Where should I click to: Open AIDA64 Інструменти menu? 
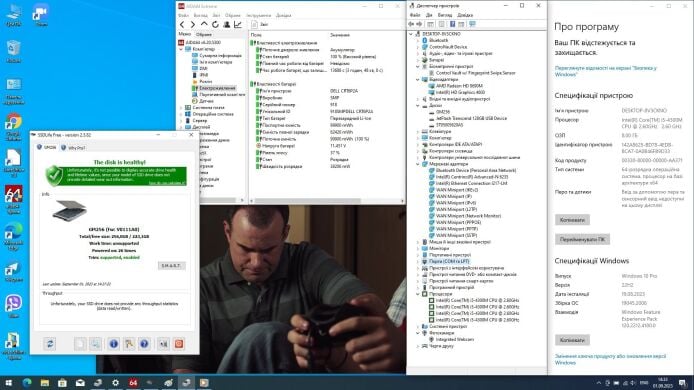pos(258,15)
